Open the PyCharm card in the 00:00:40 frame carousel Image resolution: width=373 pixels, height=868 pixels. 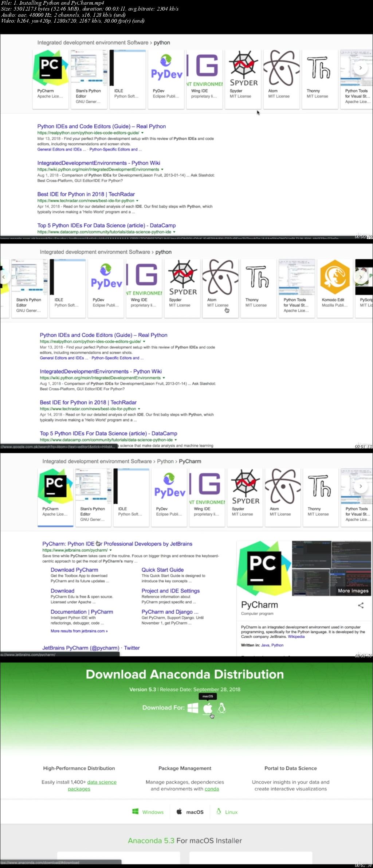point(51,79)
